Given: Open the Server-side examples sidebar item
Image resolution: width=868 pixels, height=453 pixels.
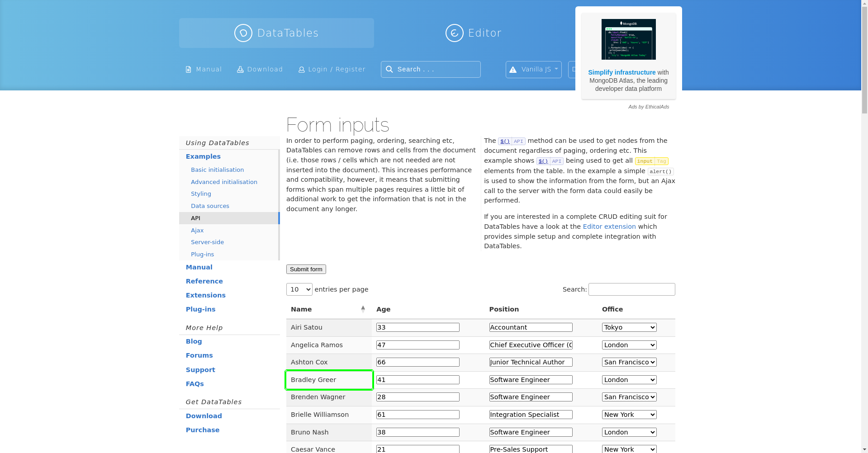Looking at the screenshot, I should 207,242.
